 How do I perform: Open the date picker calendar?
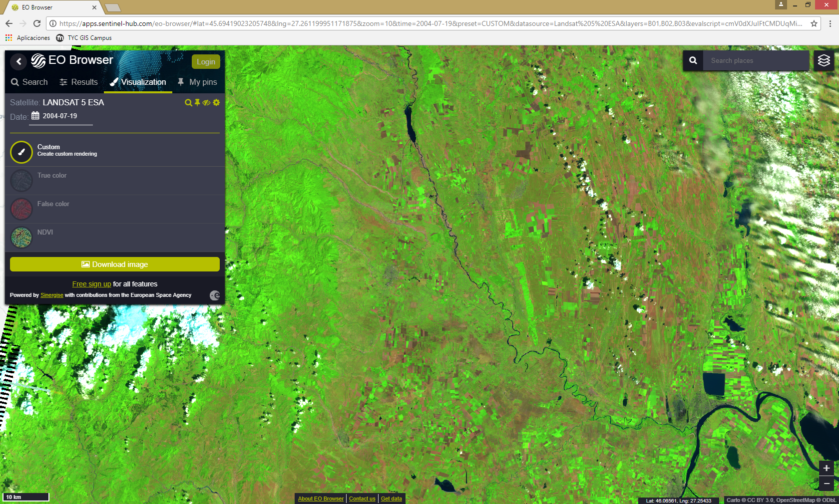(x=35, y=116)
